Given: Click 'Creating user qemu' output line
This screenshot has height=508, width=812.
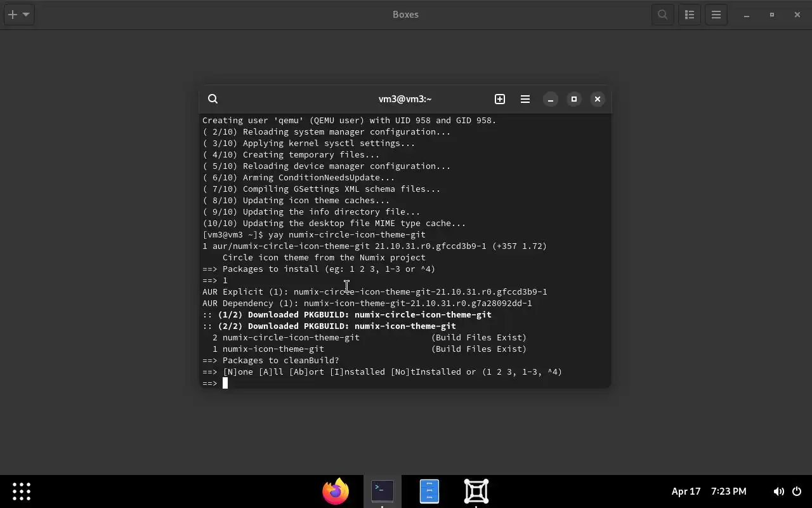Looking at the screenshot, I should coord(350,121).
